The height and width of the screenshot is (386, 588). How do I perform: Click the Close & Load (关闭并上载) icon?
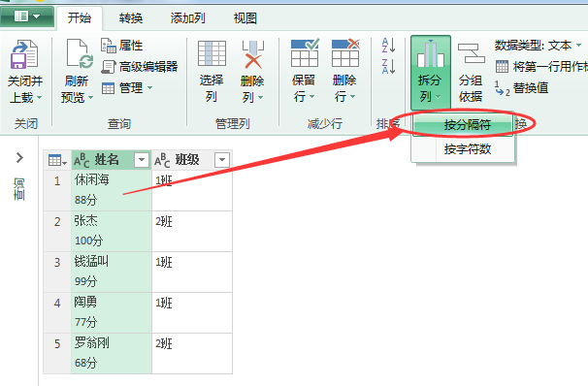(24, 54)
